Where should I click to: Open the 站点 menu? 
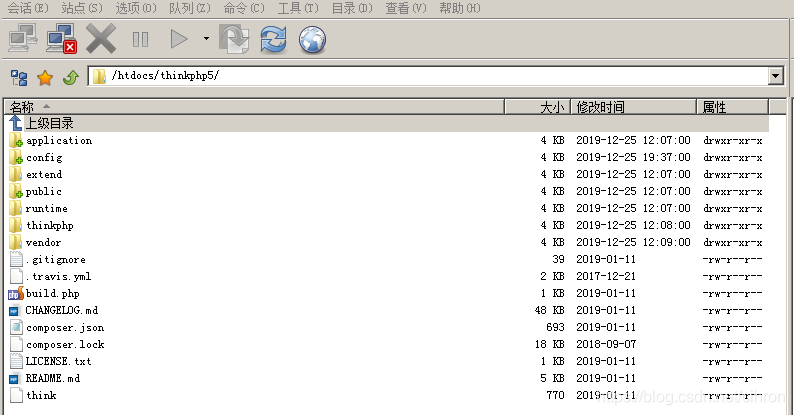[82, 8]
